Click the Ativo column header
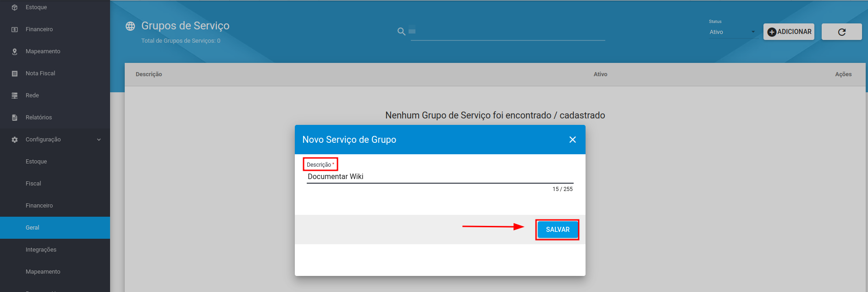 tap(600, 74)
